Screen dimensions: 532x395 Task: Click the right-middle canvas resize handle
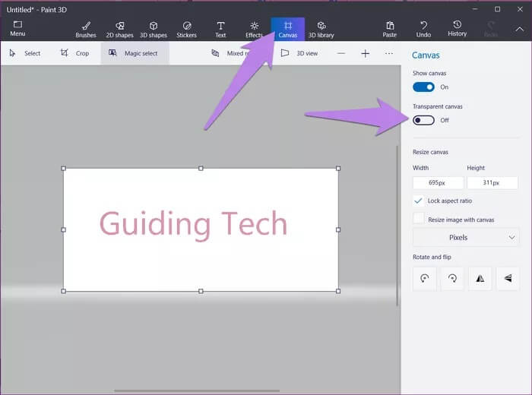[x=338, y=229]
